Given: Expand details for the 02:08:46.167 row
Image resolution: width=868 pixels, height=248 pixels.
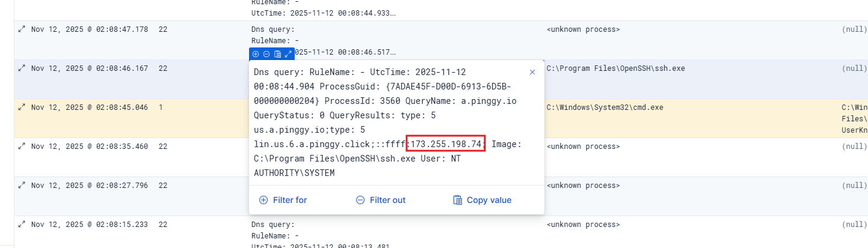Looking at the screenshot, I should point(22,68).
